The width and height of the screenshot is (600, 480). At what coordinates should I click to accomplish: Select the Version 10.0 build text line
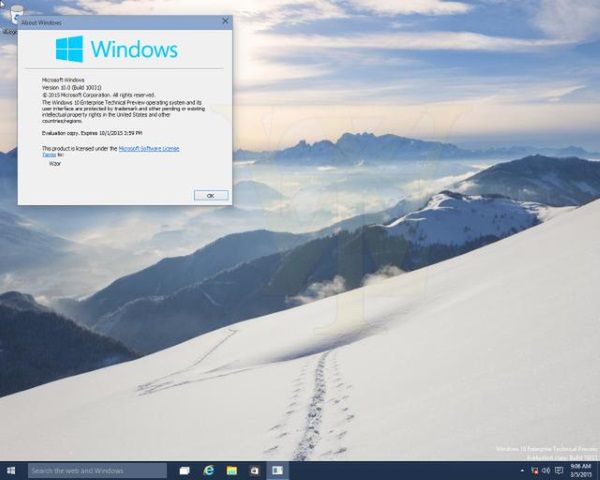(x=71, y=88)
